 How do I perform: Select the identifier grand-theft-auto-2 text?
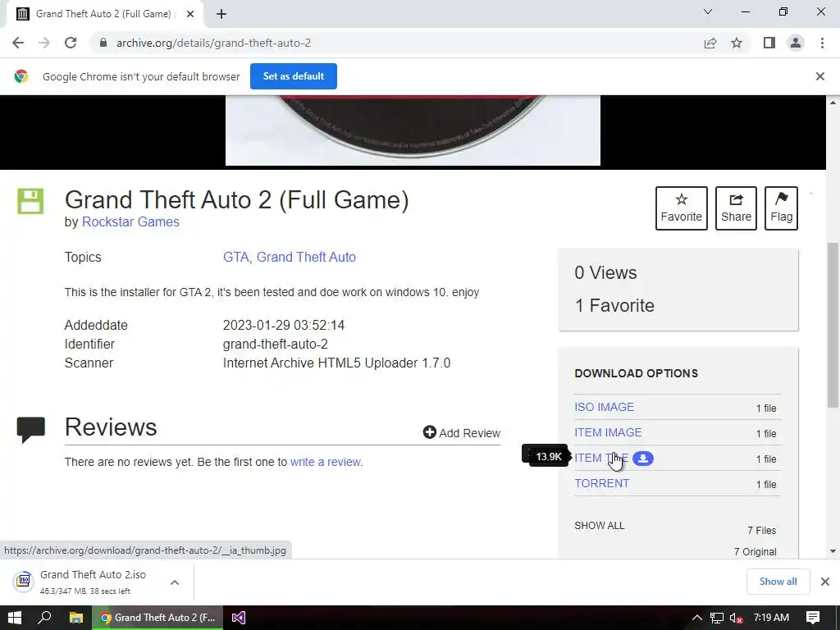coord(275,344)
